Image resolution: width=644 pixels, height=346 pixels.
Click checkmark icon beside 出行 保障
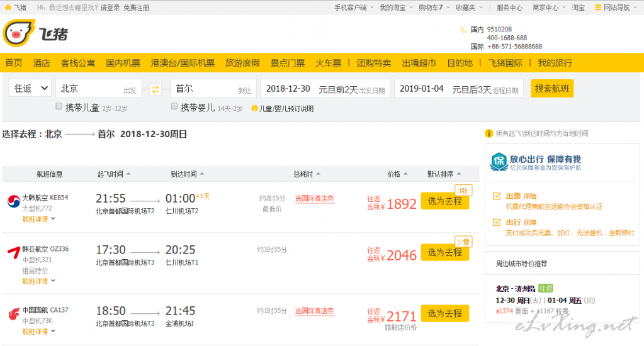497,222
